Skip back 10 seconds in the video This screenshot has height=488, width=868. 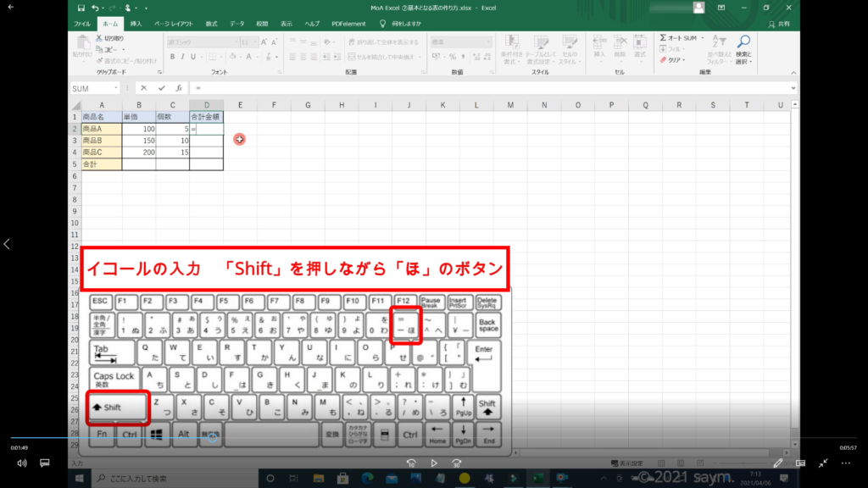coord(411,463)
